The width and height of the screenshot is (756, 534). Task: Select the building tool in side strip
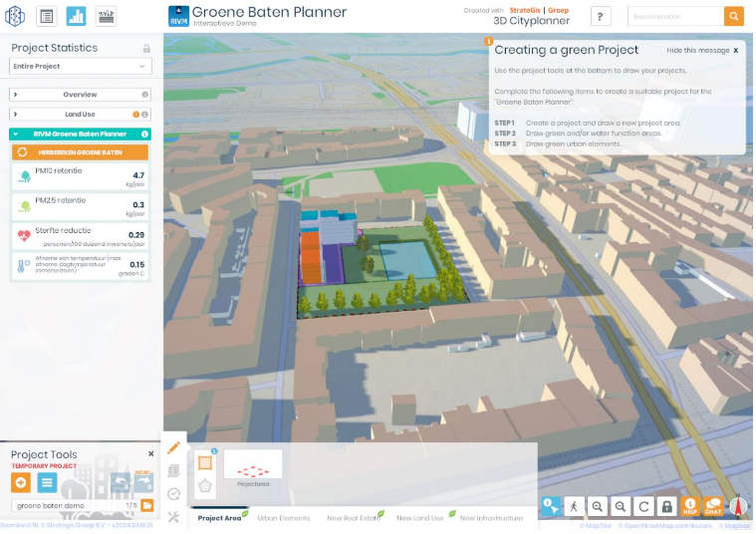[x=173, y=471]
